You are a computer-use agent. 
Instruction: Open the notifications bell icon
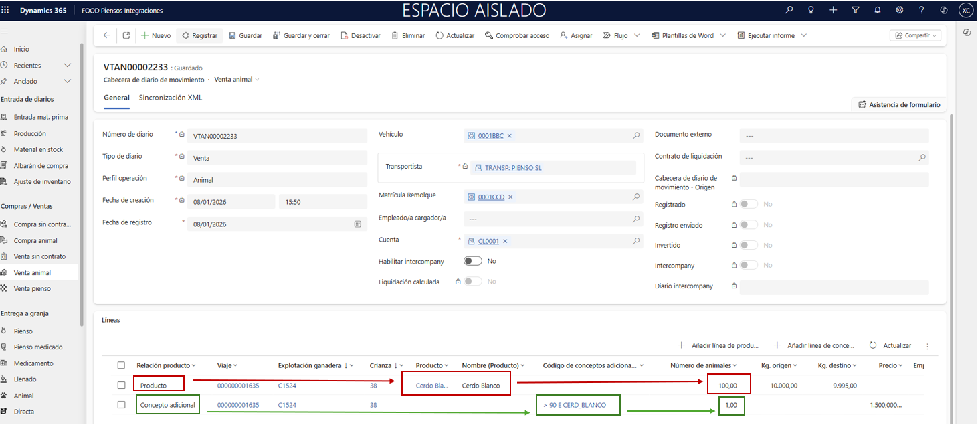pyautogui.click(x=878, y=10)
